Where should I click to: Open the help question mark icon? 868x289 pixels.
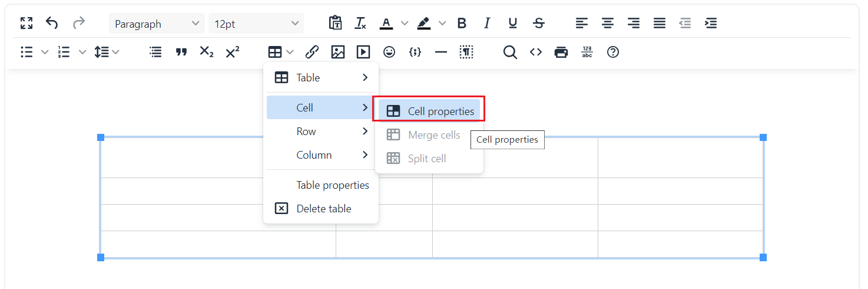(x=613, y=52)
